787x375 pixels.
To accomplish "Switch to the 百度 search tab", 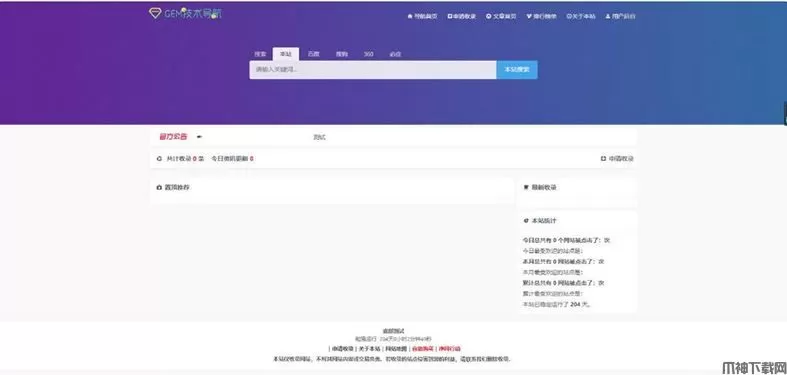I will (x=313, y=54).
